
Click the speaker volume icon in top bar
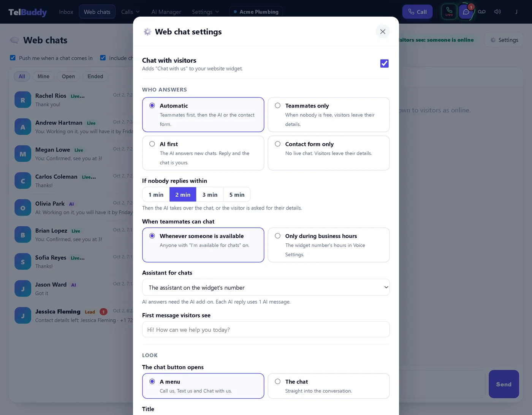pos(497,12)
